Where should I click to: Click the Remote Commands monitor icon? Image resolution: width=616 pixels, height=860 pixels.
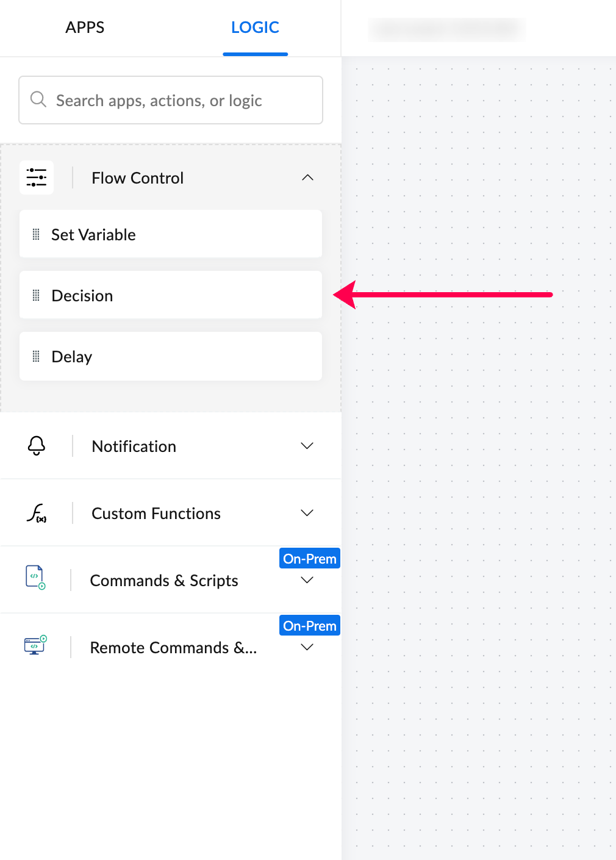[35, 645]
